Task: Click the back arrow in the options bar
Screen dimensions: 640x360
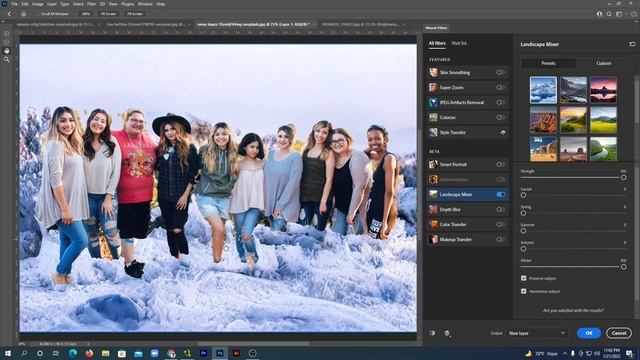Action: point(9,14)
